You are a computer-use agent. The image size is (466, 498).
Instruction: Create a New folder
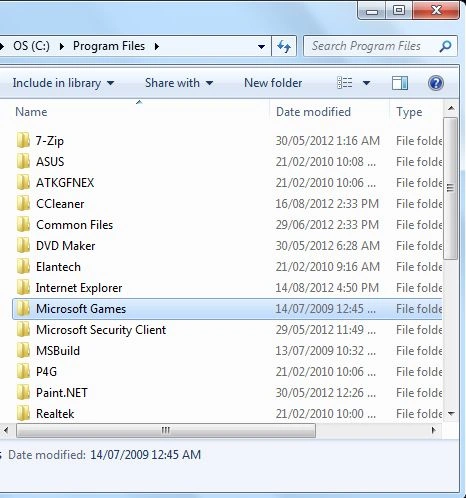pos(273,83)
